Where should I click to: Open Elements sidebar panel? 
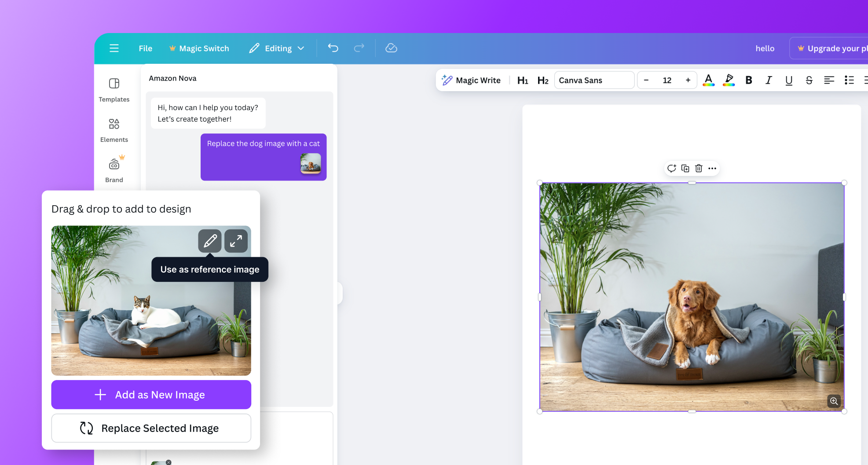114,130
